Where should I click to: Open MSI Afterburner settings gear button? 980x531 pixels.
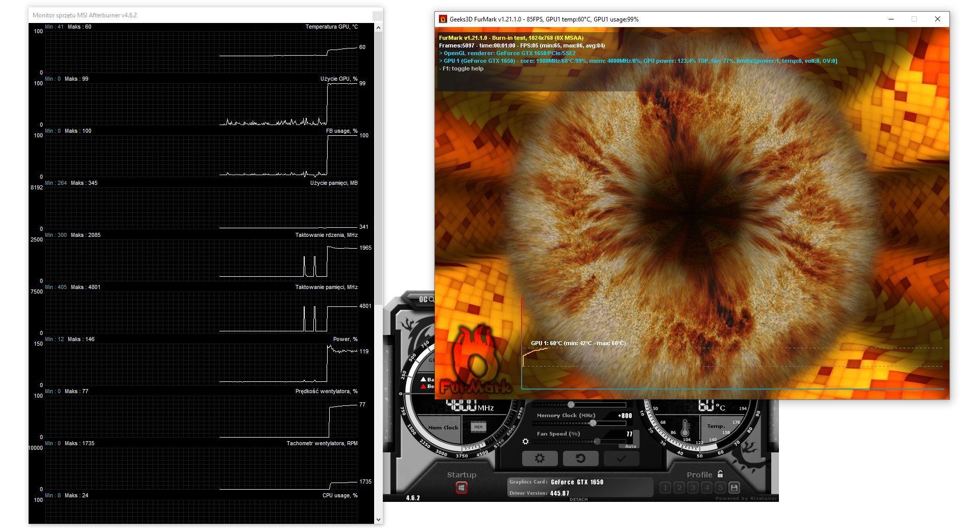[x=540, y=458]
